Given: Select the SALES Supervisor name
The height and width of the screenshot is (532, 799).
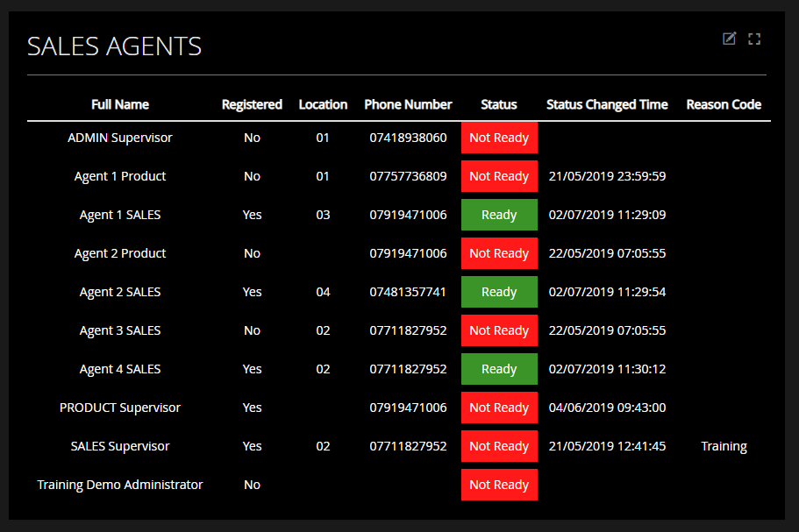Looking at the screenshot, I should pos(120,446).
